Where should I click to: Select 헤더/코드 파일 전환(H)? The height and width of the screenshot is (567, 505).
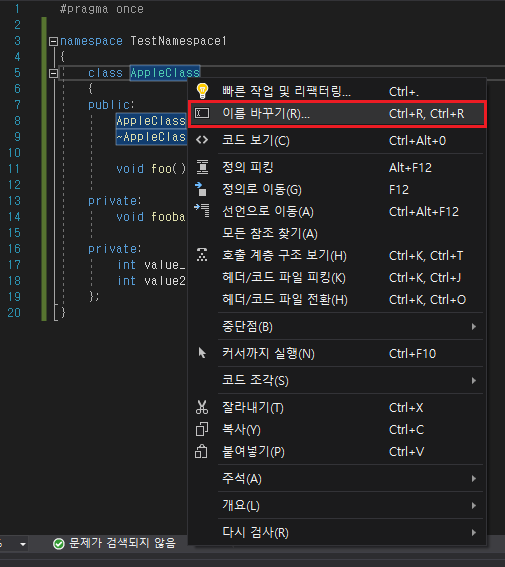click(x=337, y=300)
